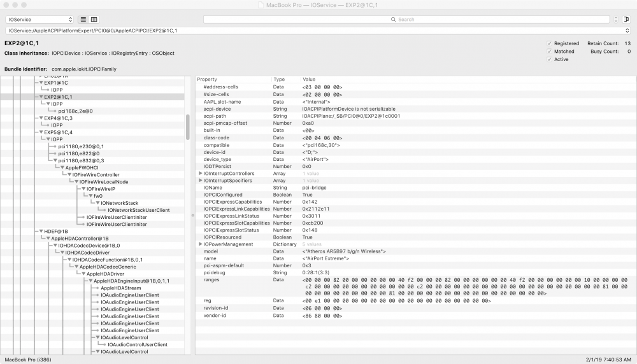Screen dimensions: 637x364
Task: Select the pci1180,e832@0,3 tree item
Action: click(x=81, y=161)
